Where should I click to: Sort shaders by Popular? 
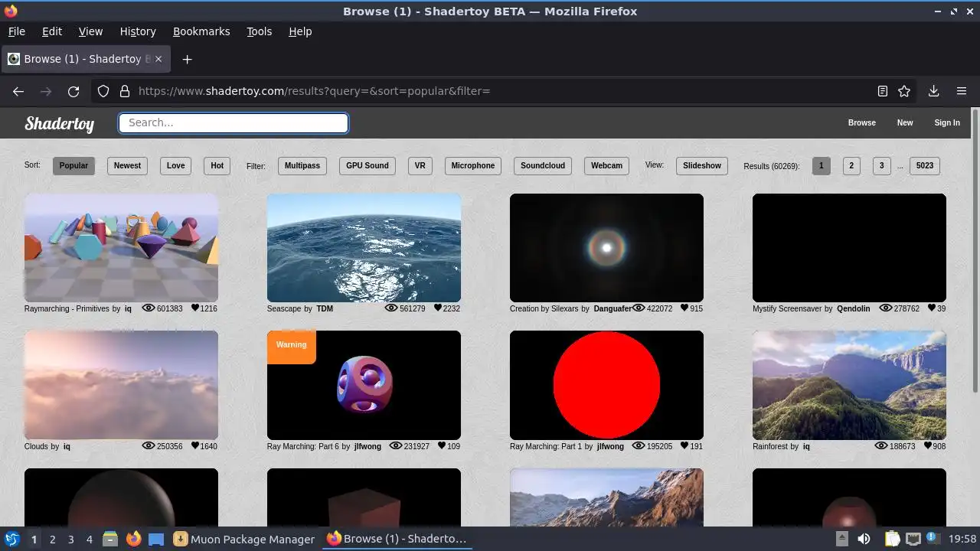(x=73, y=165)
